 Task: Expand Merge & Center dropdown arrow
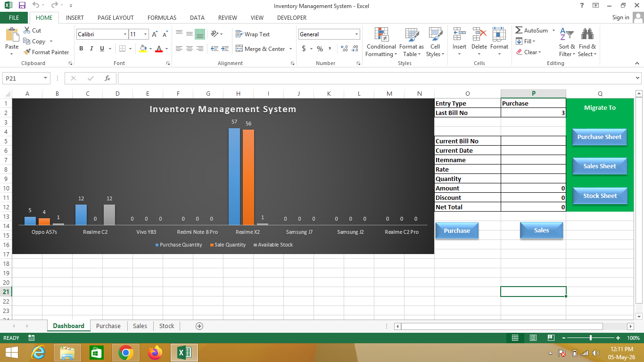point(291,49)
